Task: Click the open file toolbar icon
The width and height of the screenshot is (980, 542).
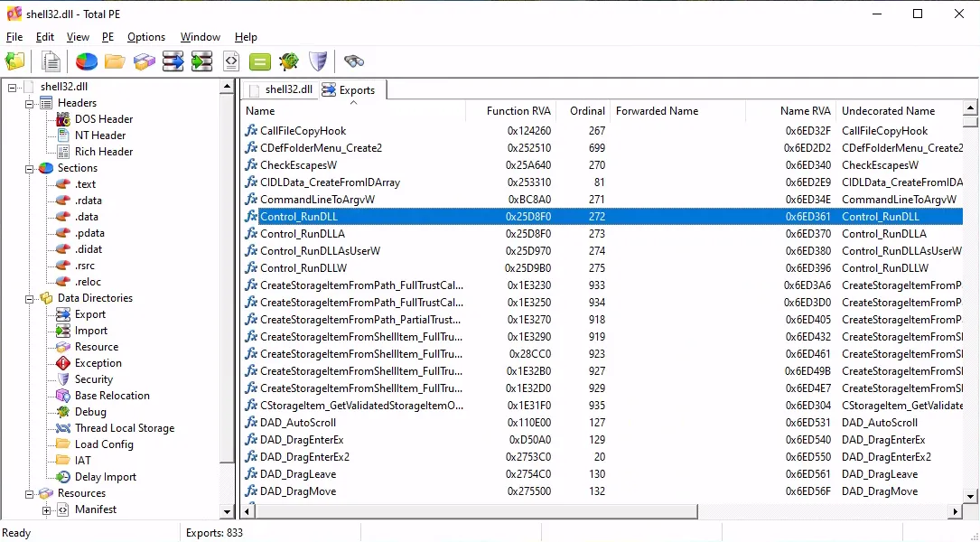Action: tap(15, 61)
